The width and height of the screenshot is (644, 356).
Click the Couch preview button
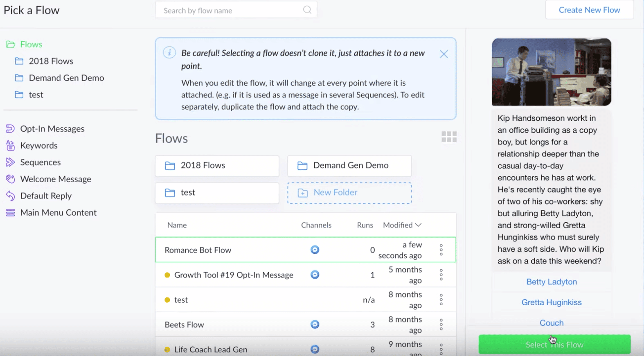(x=552, y=323)
